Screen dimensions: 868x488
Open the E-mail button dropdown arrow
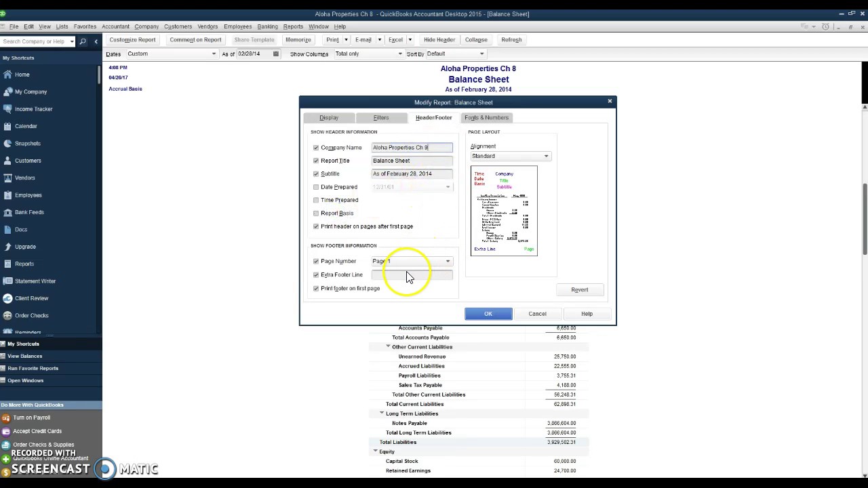379,40
